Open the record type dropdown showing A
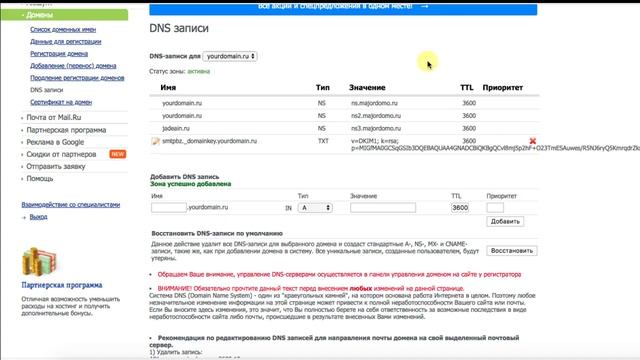 (315, 208)
